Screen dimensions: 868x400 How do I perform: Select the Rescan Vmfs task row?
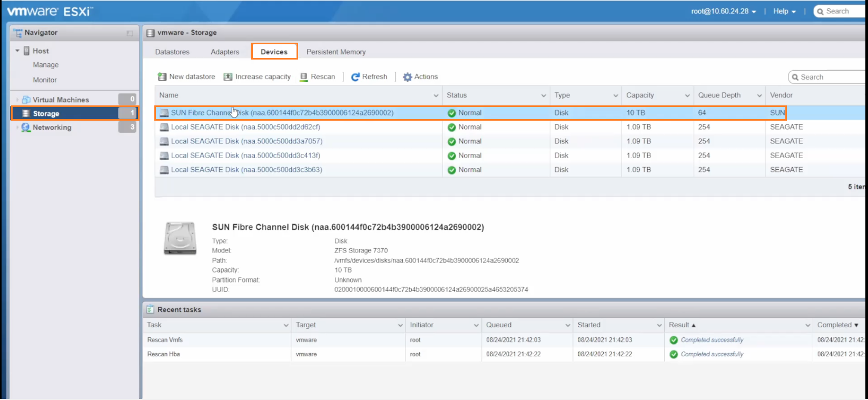(x=505, y=340)
